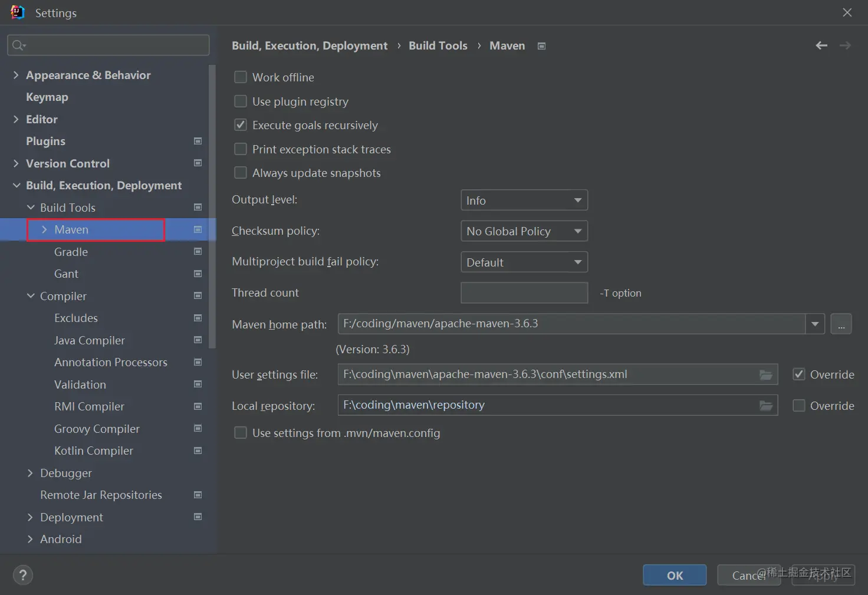Click the Cancel button
This screenshot has width=868, height=595.
(749, 576)
